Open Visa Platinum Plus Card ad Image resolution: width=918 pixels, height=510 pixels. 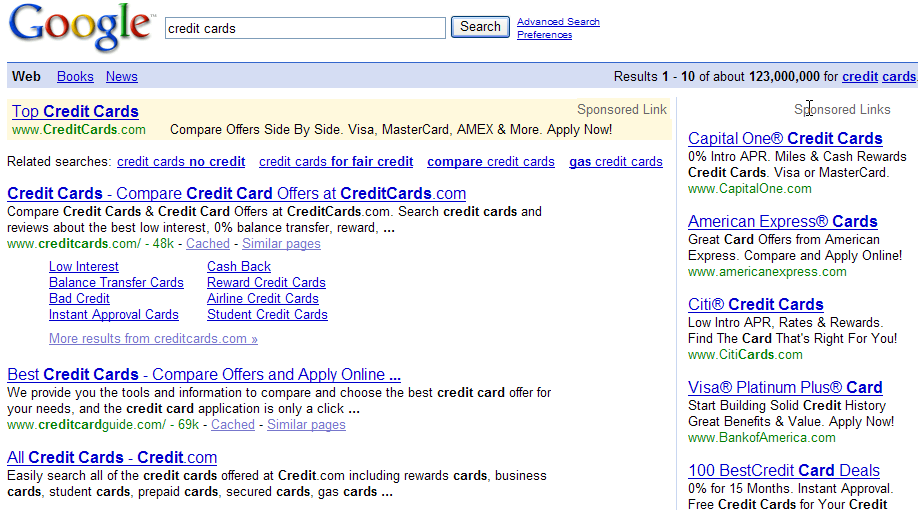(785, 388)
